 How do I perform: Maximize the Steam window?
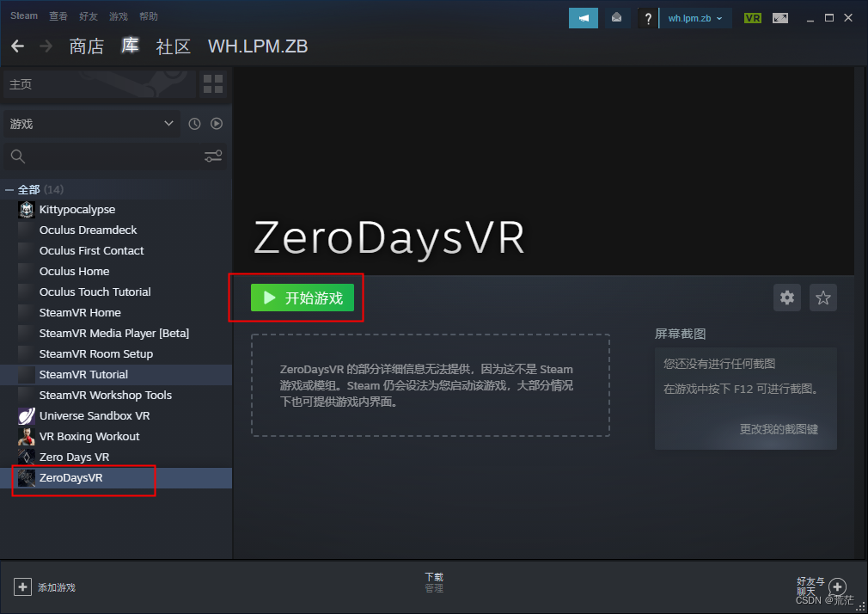[829, 18]
